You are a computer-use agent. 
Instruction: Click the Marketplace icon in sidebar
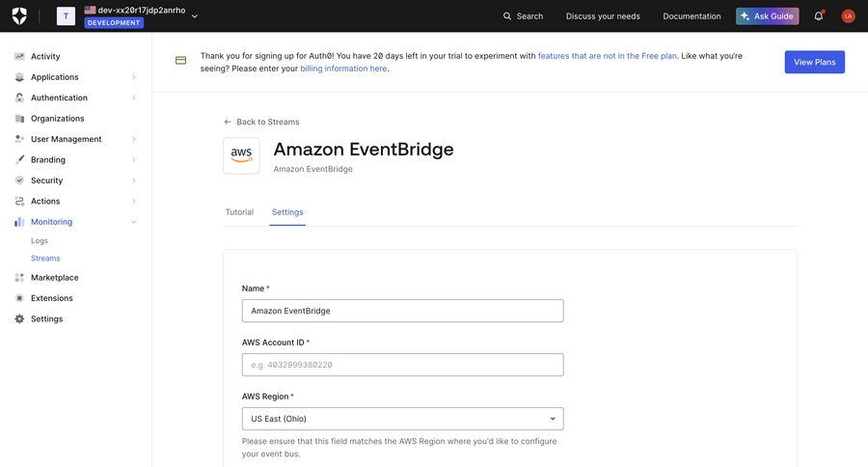click(19, 278)
